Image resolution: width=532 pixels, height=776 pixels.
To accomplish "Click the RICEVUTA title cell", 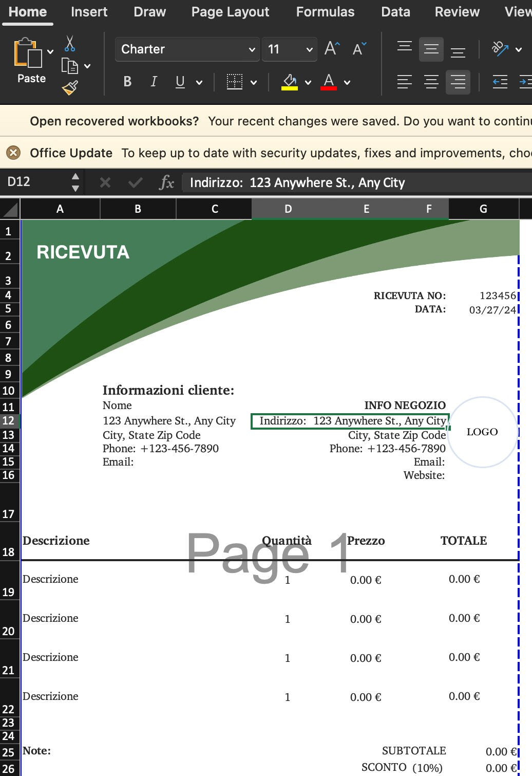I will (83, 252).
